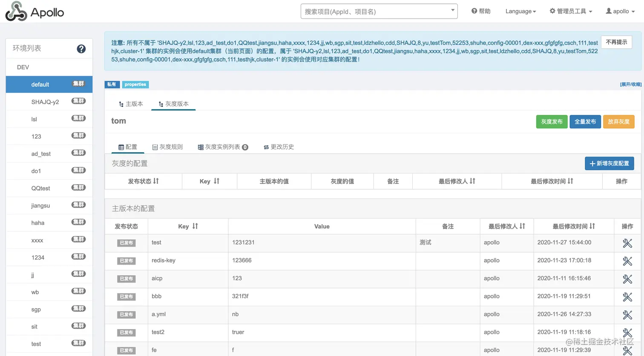Click the modify tools icon on the test row
The width and height of the screenshot is (644, 356).
pos(627,243)
